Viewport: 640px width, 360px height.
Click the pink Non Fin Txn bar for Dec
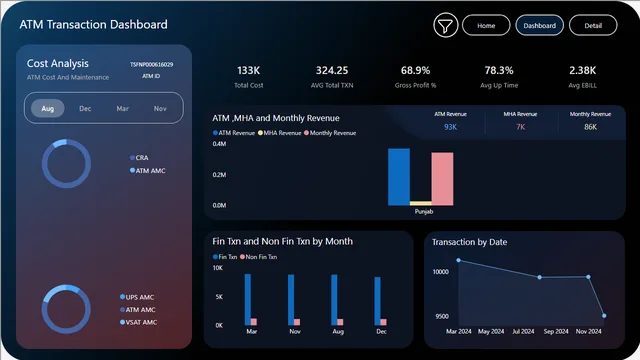[x=383, y=322]
